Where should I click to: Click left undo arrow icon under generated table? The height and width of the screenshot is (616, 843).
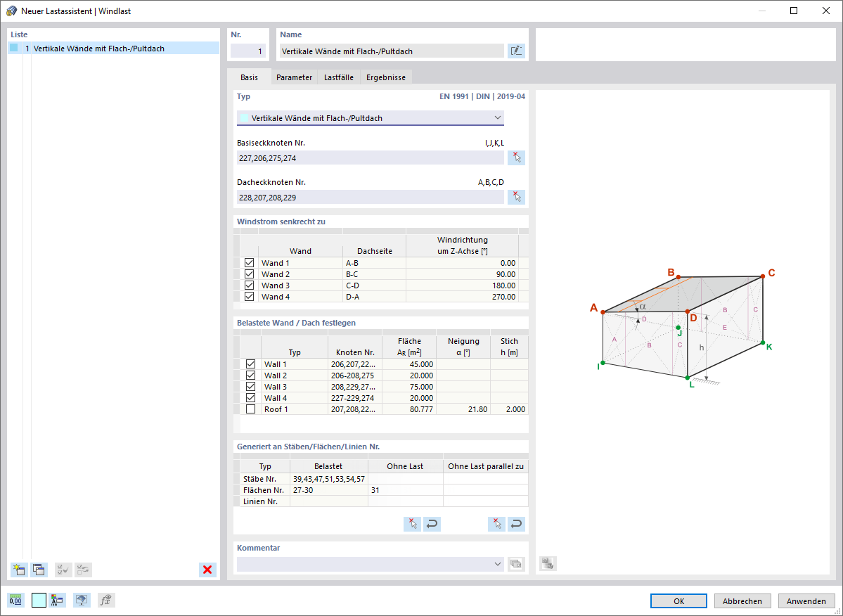432,524
